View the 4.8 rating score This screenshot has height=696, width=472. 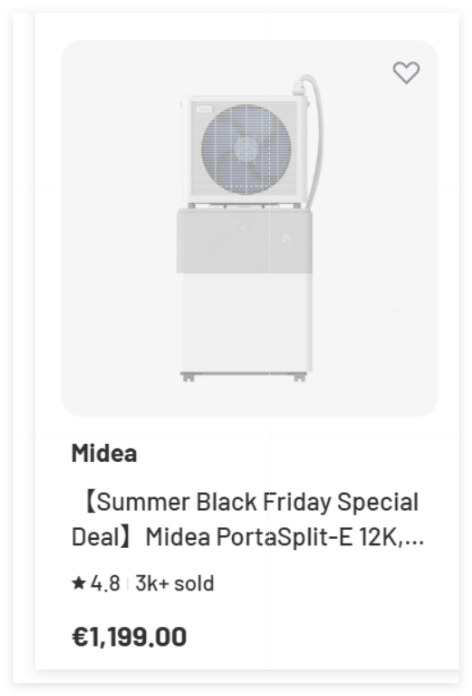tap(105, 583)
